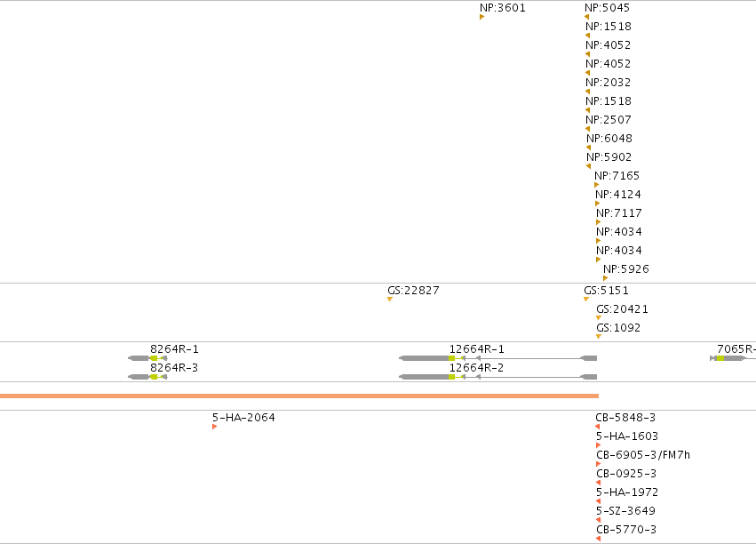Screen dimensions: 756x544
Task: Click the 5-HA-2064 insertion marker
Action: [215, 427]
